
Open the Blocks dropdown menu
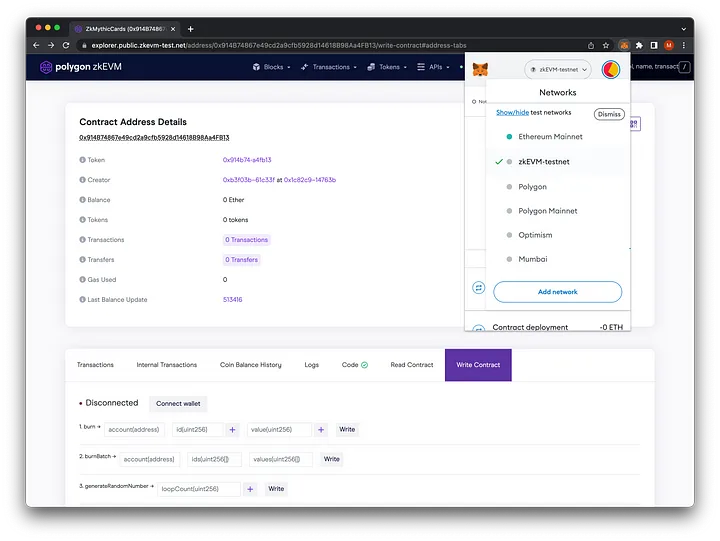point(271,67)
